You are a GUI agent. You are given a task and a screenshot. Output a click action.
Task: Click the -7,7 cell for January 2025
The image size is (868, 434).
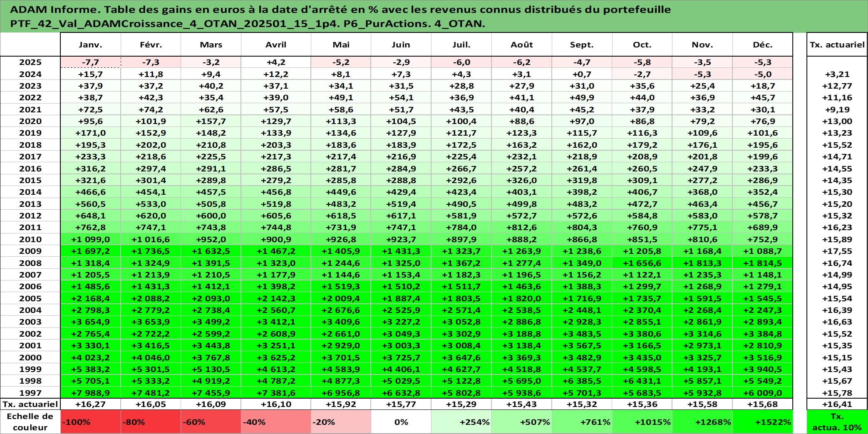click(90, 62)
